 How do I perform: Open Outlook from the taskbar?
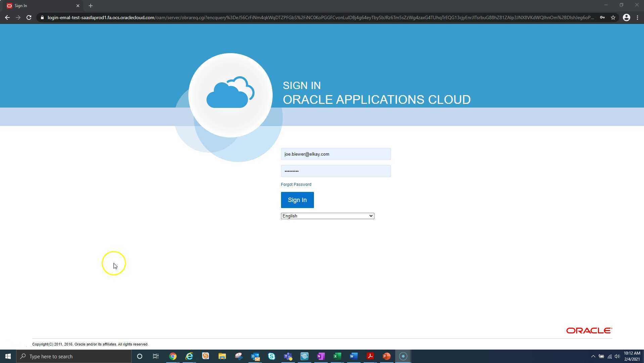(x=255, y=356)
